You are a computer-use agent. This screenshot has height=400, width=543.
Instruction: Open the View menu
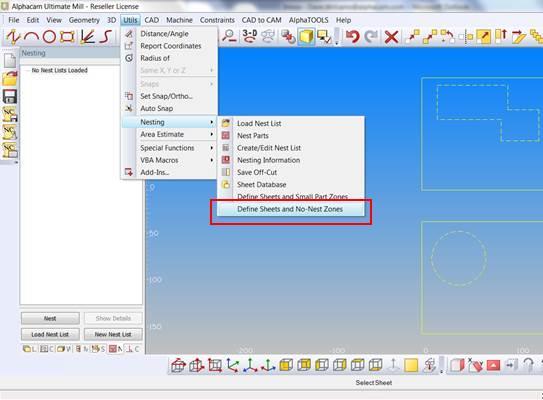tap(54, 20)
